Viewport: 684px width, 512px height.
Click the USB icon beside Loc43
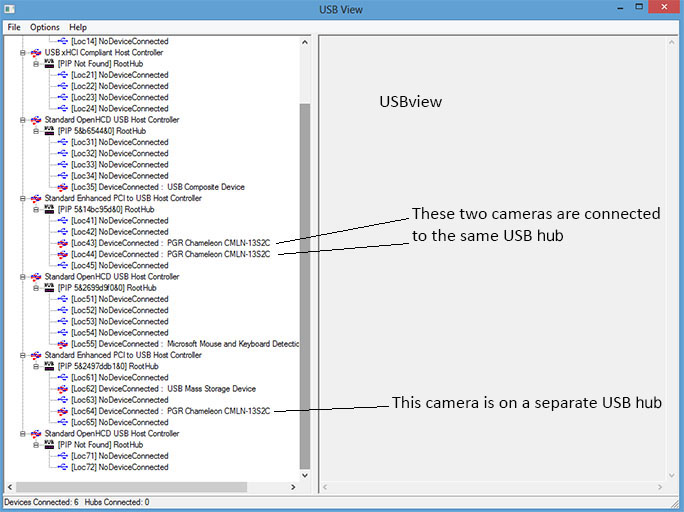(x=63, y=243)
